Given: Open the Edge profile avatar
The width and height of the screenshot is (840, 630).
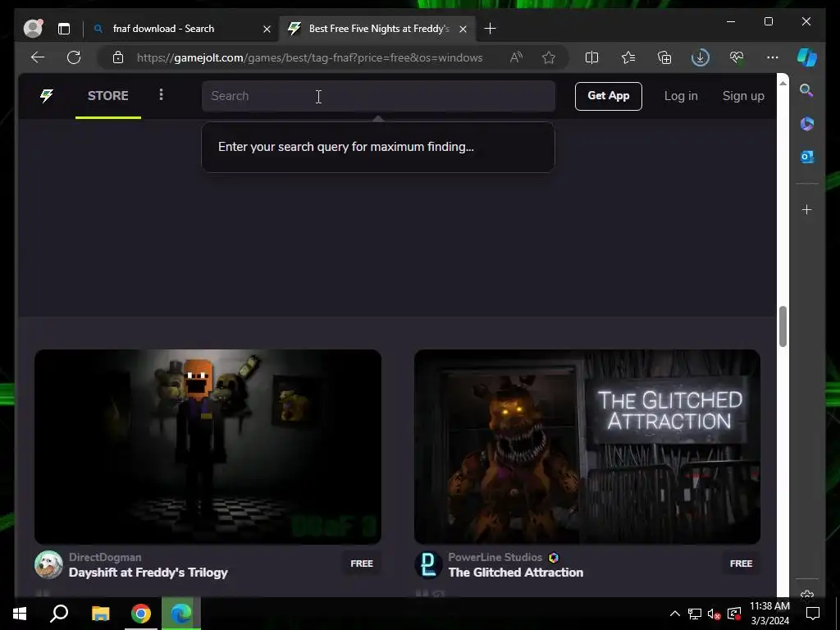Looking at the screenshot, I should 33,29.
